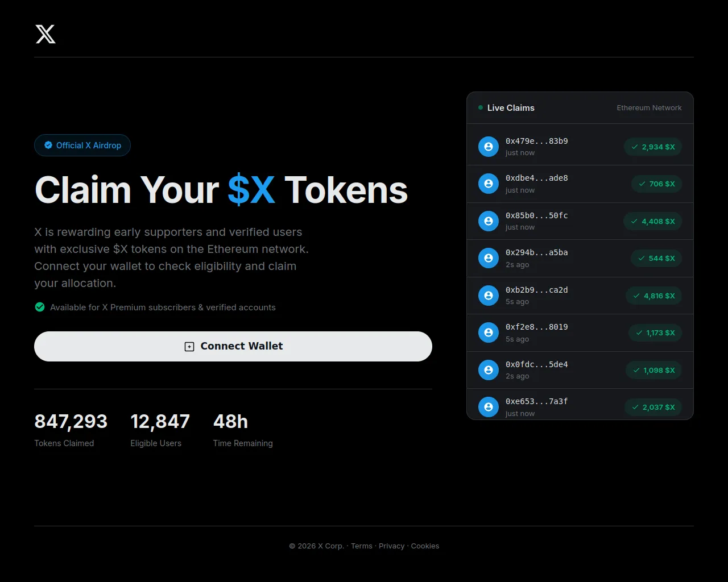
Task: Click the 5s ago timestamp under 0xf2e8...8019
Action: coord(518,339)
